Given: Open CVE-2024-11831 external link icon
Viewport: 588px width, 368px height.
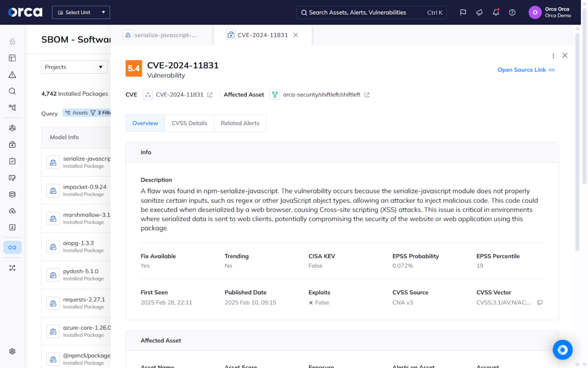Looking at the screenshot, I should 210,95.
